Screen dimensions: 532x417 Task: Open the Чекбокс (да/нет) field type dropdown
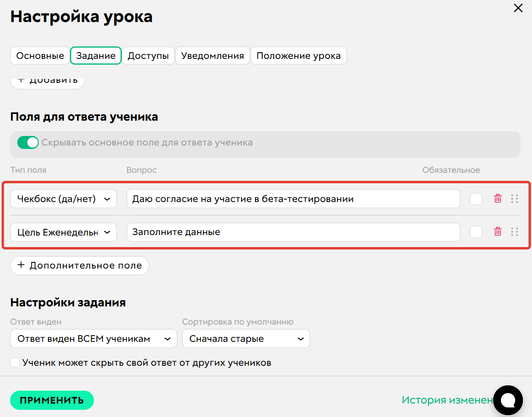click(x=63, y=198)
